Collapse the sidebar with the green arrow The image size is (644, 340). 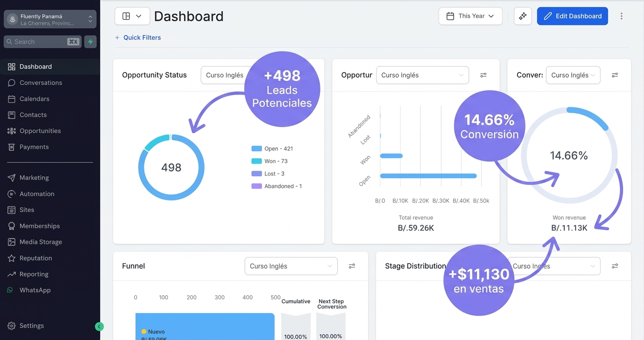(99, 326)
